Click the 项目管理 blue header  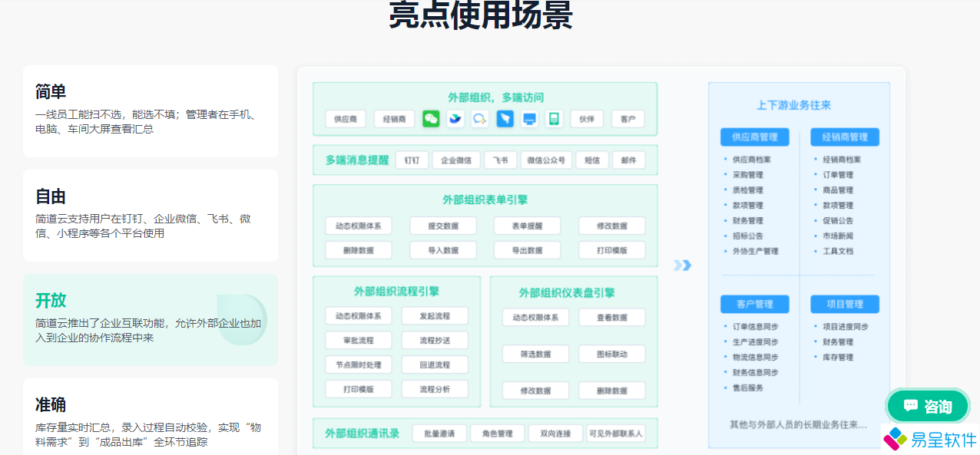point(845,304)
